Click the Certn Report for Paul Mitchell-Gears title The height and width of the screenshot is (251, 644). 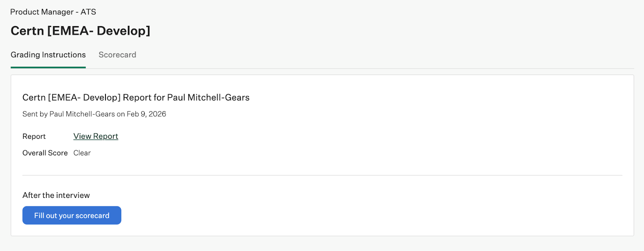[x=136, y=97]
